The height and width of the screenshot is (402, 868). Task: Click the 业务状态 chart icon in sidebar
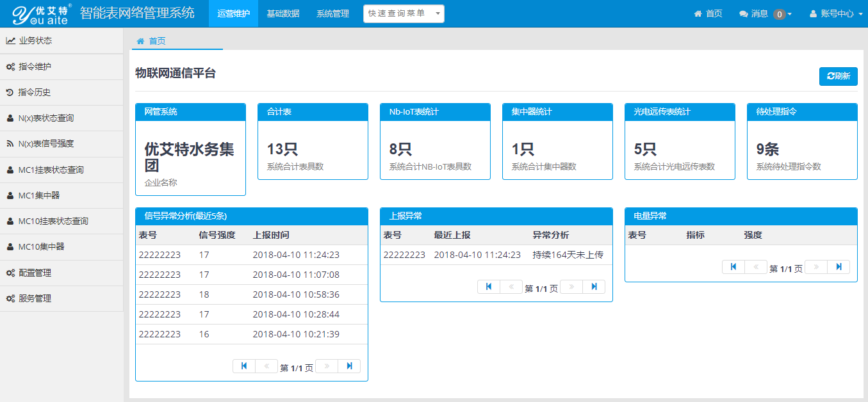(x=11, y=41)
